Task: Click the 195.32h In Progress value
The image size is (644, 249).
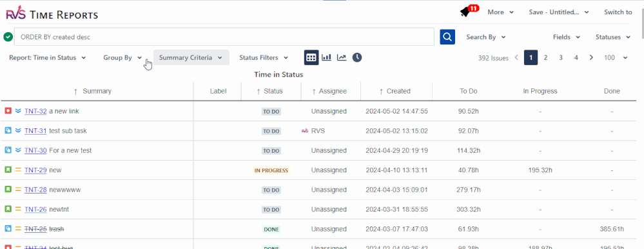Action: coord(540,170)
